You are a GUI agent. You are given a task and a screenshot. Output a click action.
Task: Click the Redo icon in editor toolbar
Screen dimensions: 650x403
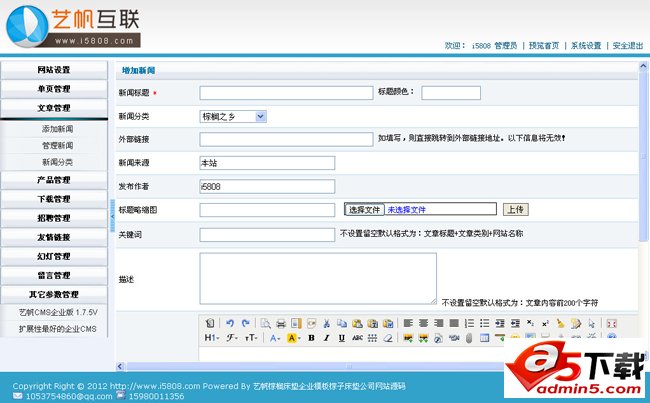pyautogui.click(x=244, y=323)
